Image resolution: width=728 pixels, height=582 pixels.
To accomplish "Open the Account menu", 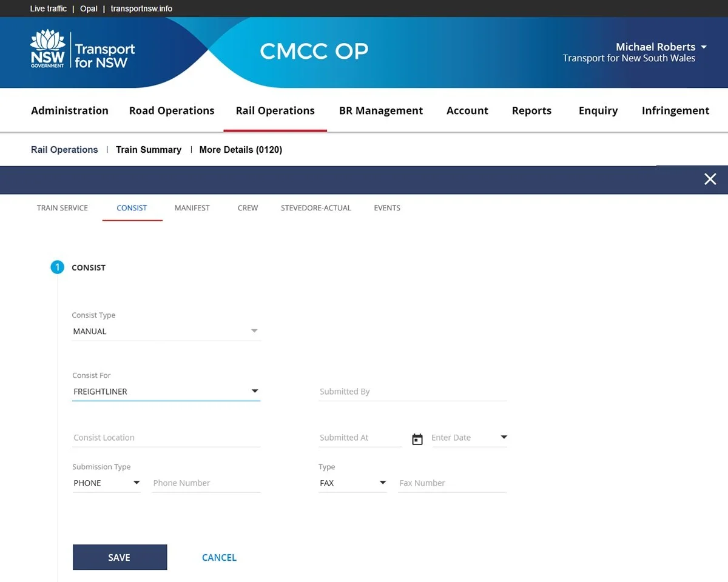I will point(467,110).
